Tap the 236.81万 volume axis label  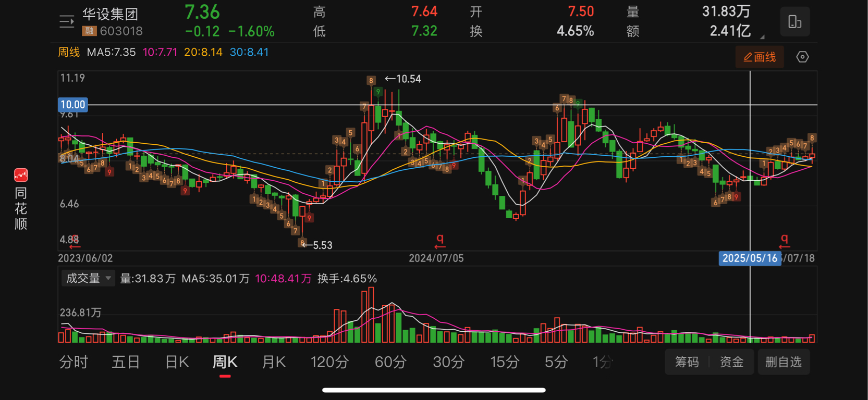pyautogui.click(x=81, y=313)
